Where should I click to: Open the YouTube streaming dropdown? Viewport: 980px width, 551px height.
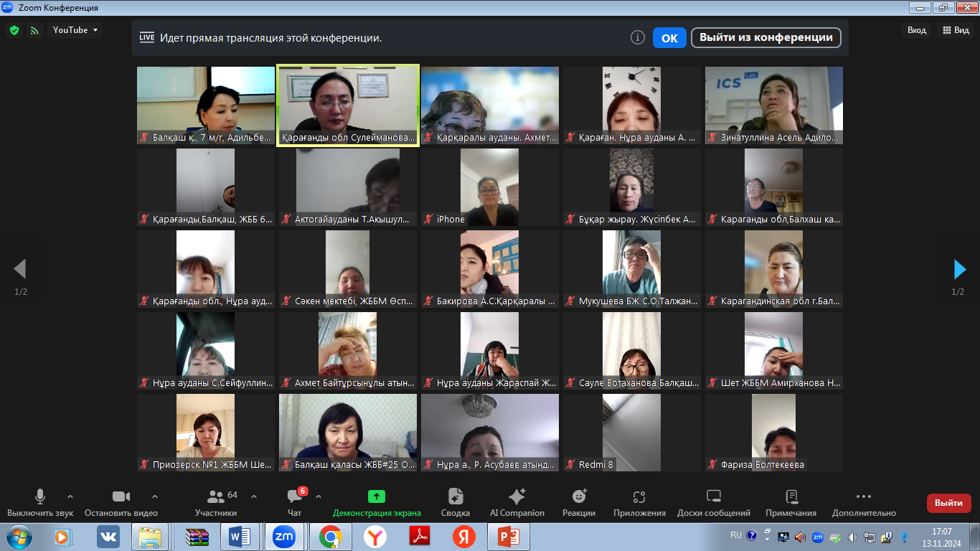coord(75,30)
